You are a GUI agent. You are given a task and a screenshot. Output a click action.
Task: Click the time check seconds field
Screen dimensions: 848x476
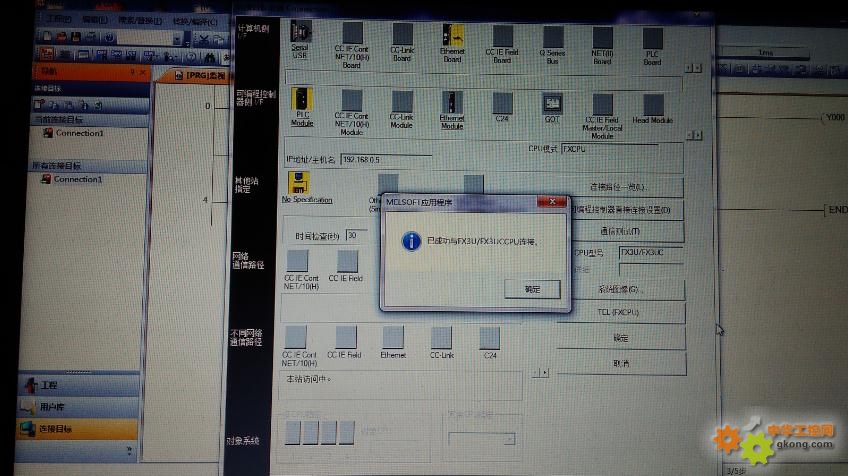point(356,235)
